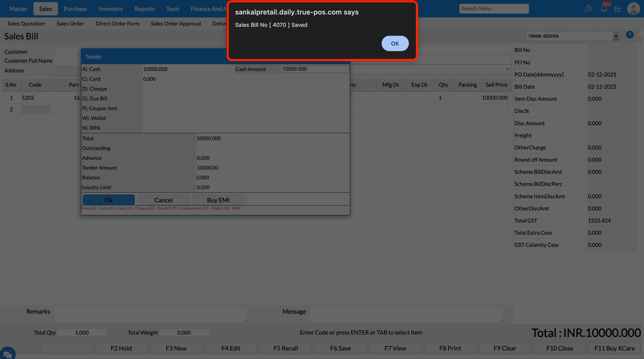Click the Search Menu field
The width and height of the screenshot is (644, 359).
[x=493, y=9]
